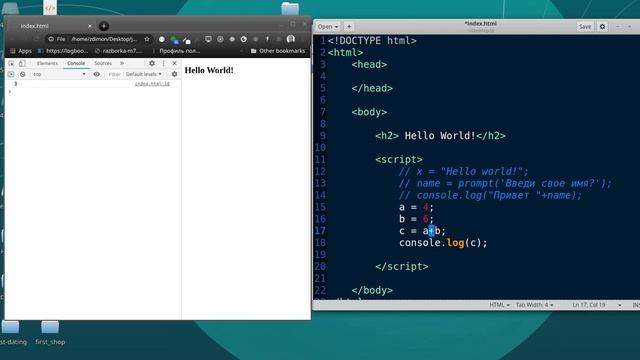Open DevTools settings gear icon
This screenshot has height=360, width=640.
[152, 63]
